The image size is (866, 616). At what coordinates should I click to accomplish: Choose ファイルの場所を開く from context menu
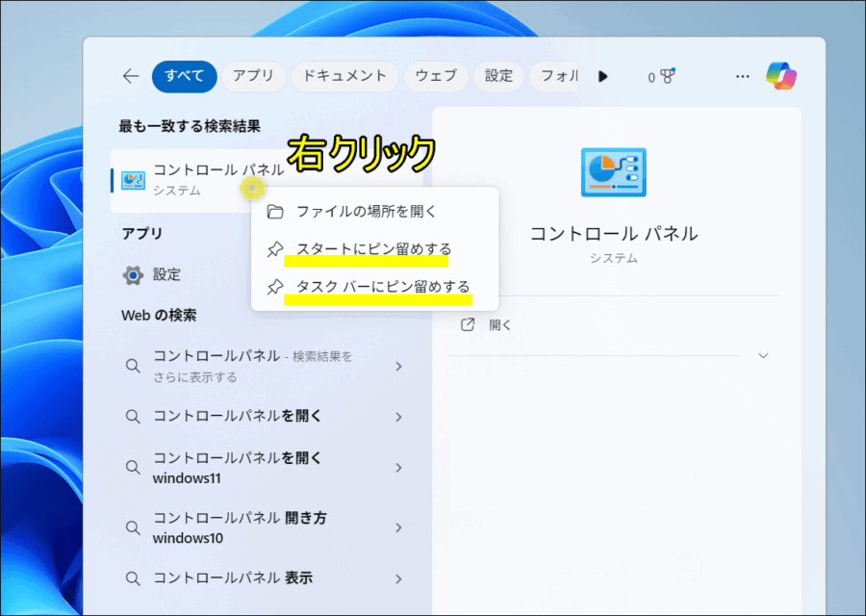coord(366,212)
